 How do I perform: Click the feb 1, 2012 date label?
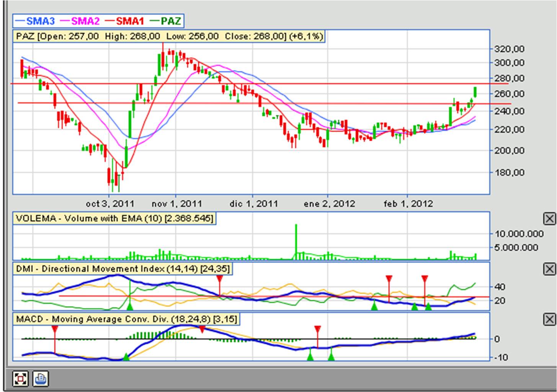pos(408,204)
